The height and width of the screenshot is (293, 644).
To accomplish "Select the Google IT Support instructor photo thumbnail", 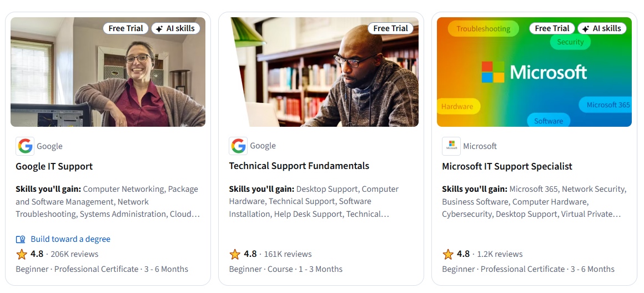I will tap(108, 78).
